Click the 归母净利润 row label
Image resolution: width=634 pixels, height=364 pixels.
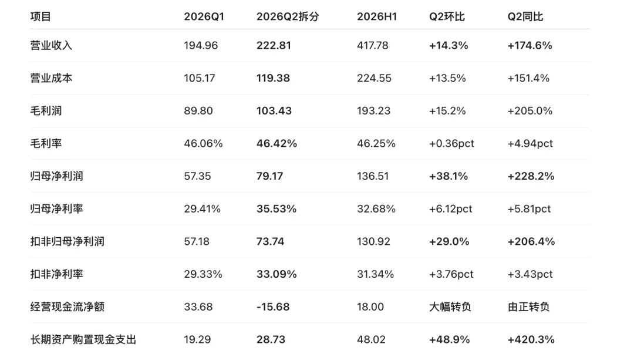click(56, 176)
